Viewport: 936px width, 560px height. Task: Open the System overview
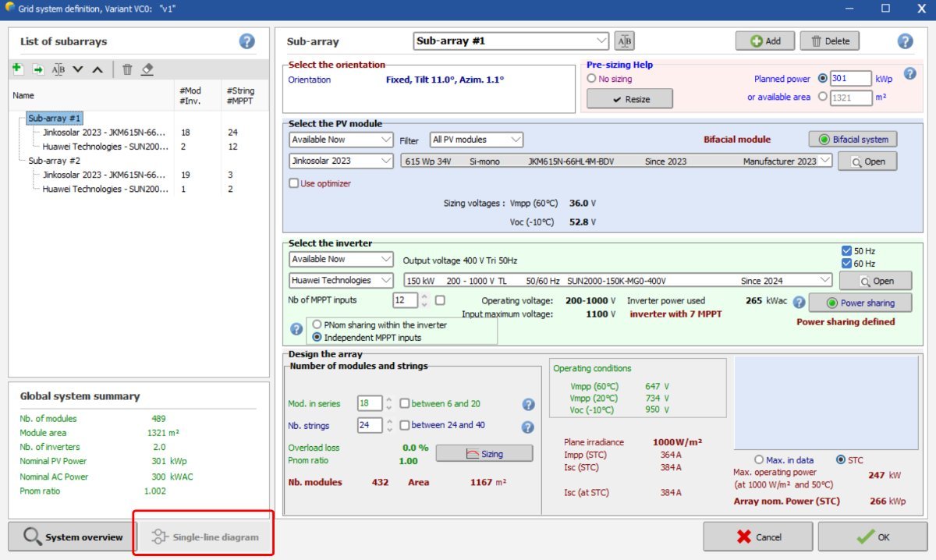click(x=73, y=537)
